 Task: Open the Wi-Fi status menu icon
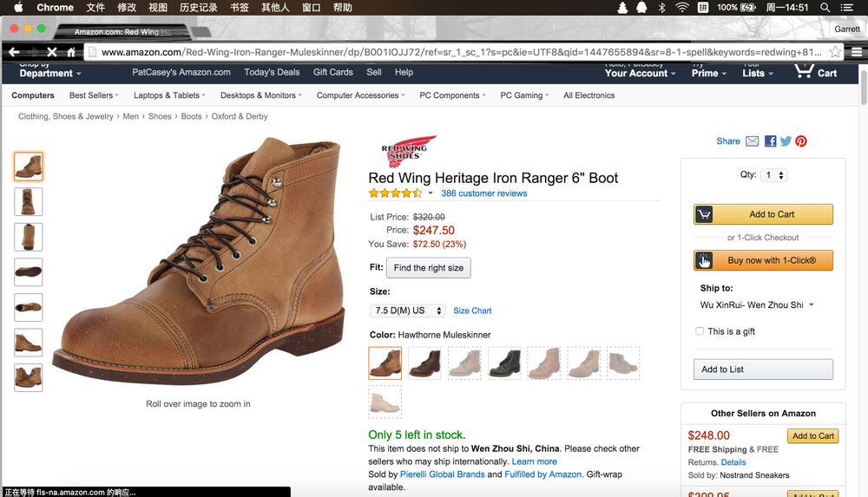681,8
